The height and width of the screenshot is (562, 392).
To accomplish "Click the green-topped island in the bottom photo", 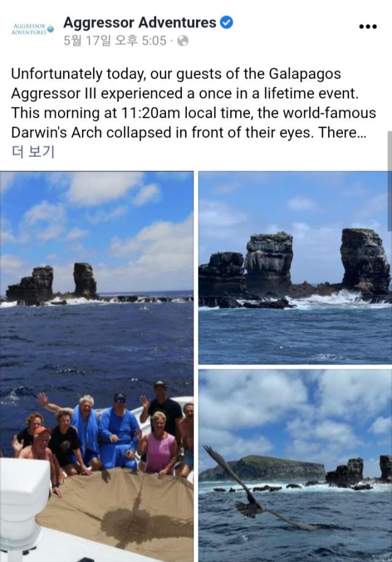I will [x=263, y=468].
